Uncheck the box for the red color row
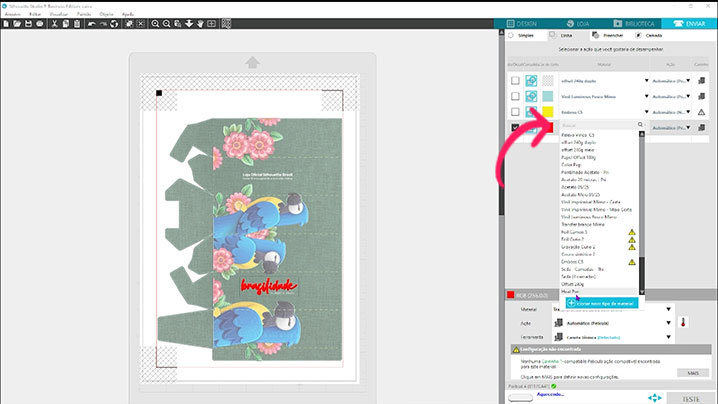 (x=515, y=127)
